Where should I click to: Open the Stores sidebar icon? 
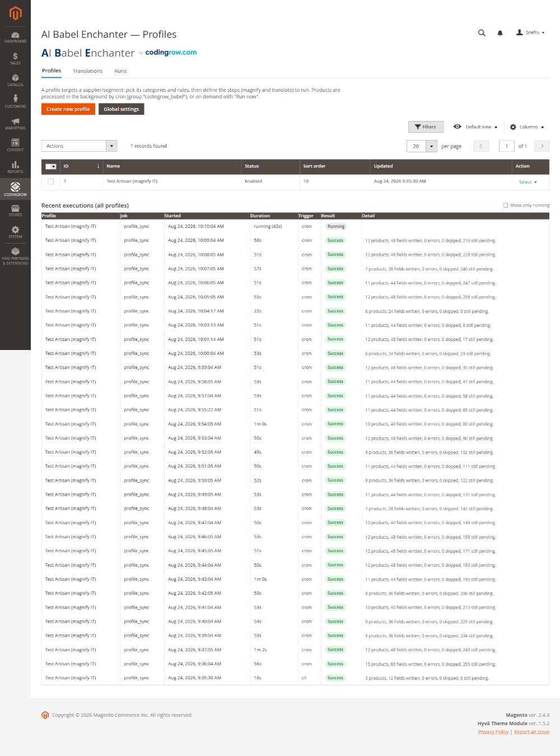click(x=15, y=211)
